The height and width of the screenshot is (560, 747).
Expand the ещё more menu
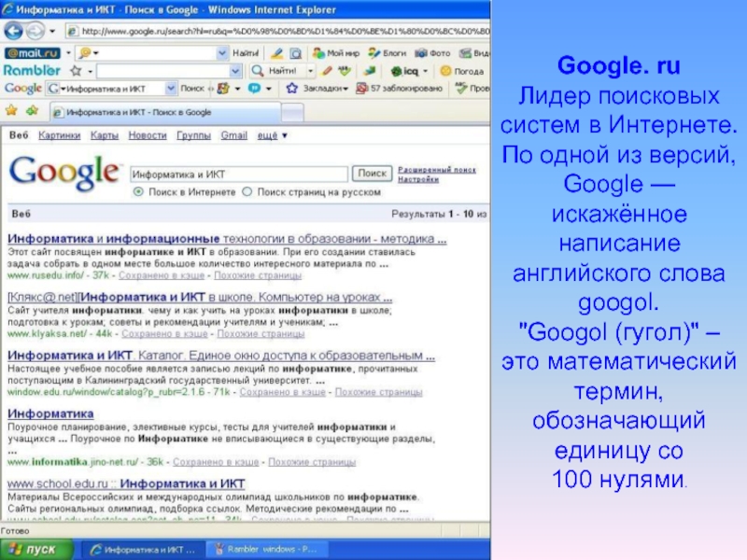[x=272, y=135]
